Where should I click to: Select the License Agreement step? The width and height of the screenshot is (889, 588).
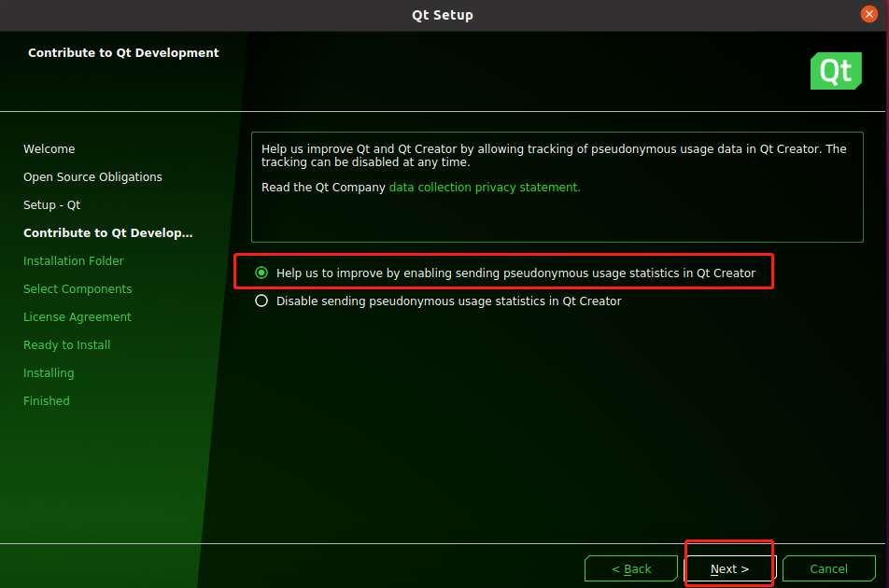click(x=78, y=317)
